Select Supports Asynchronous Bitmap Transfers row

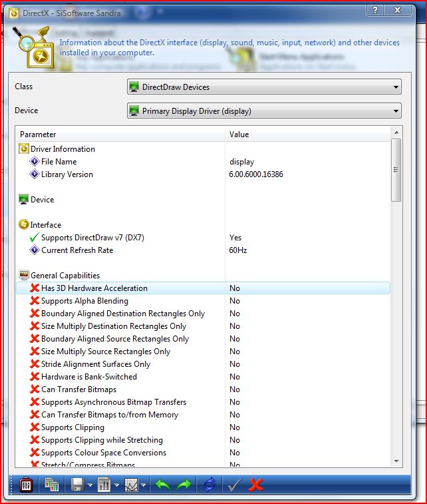click(x=204, y=401)
